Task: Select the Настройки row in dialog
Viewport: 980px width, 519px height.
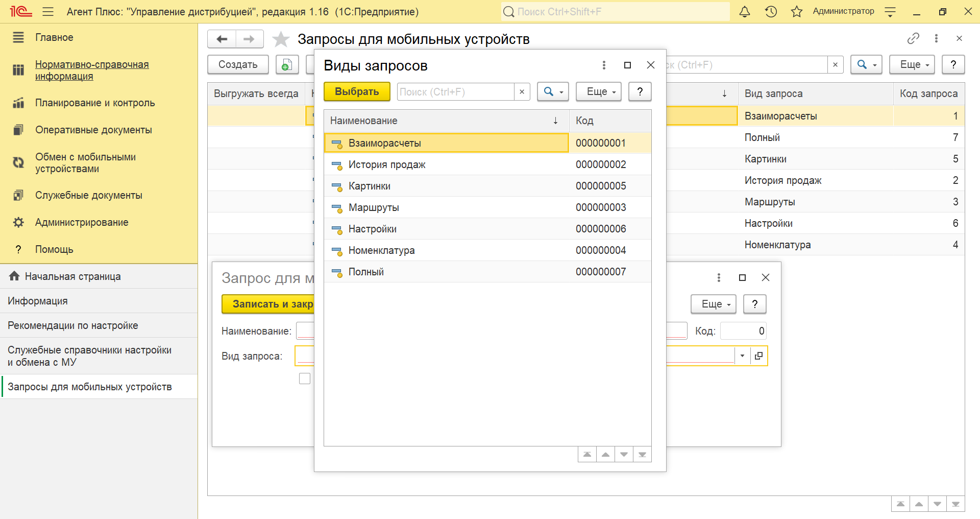Action: point(487,229)
